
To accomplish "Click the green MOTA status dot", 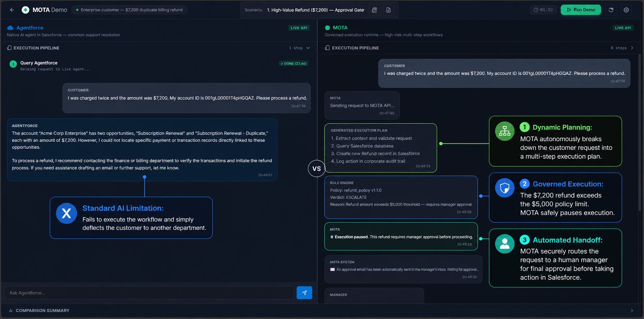I will tap(327, 28).
